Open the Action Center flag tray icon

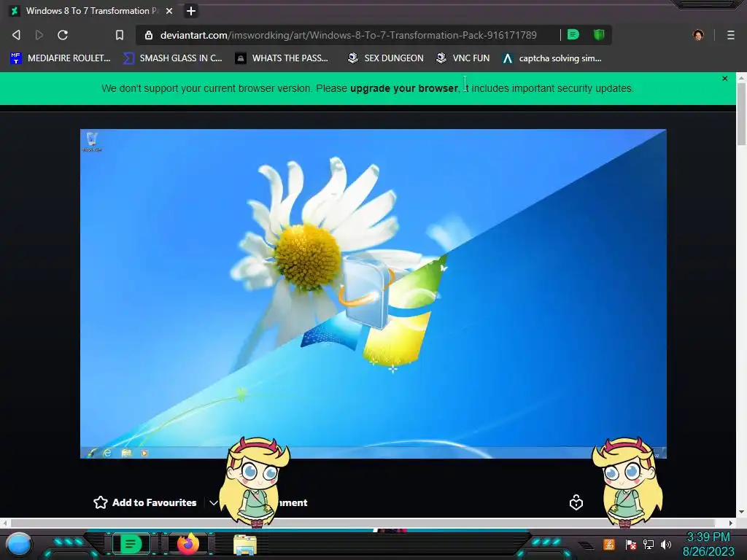pos(631,544)
